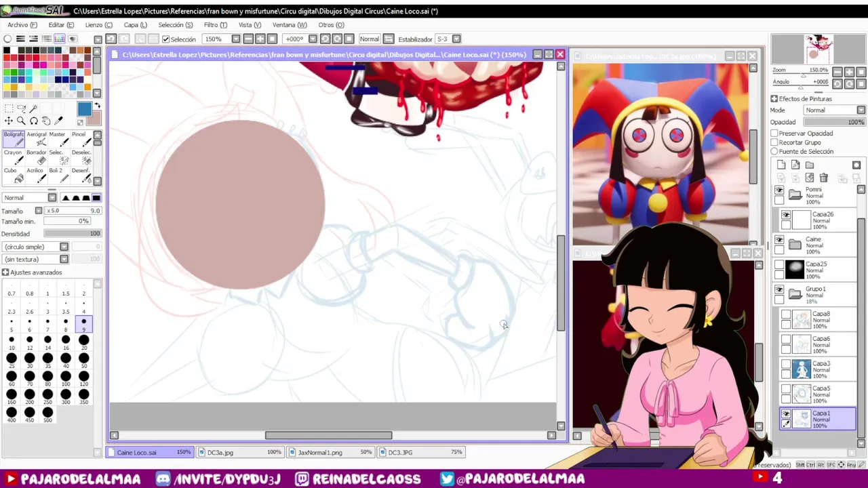Screen dimensions: 868x488
Task: Select the Cubo bucket tool
Action: coord(14,176)
